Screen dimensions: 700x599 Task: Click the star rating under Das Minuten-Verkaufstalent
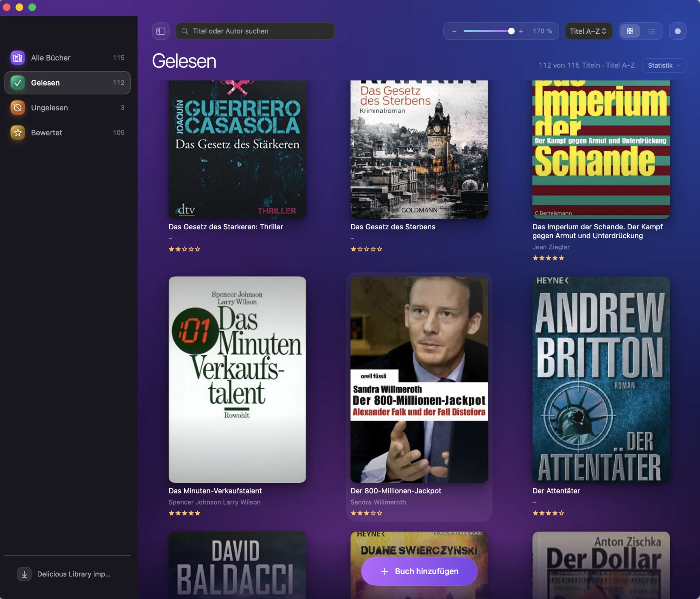click(x=185, y=513)
